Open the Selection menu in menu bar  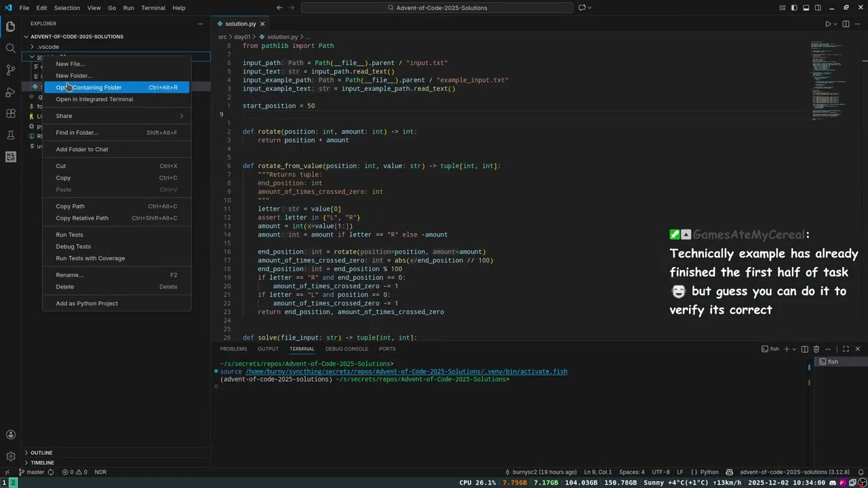click(66, 7)
